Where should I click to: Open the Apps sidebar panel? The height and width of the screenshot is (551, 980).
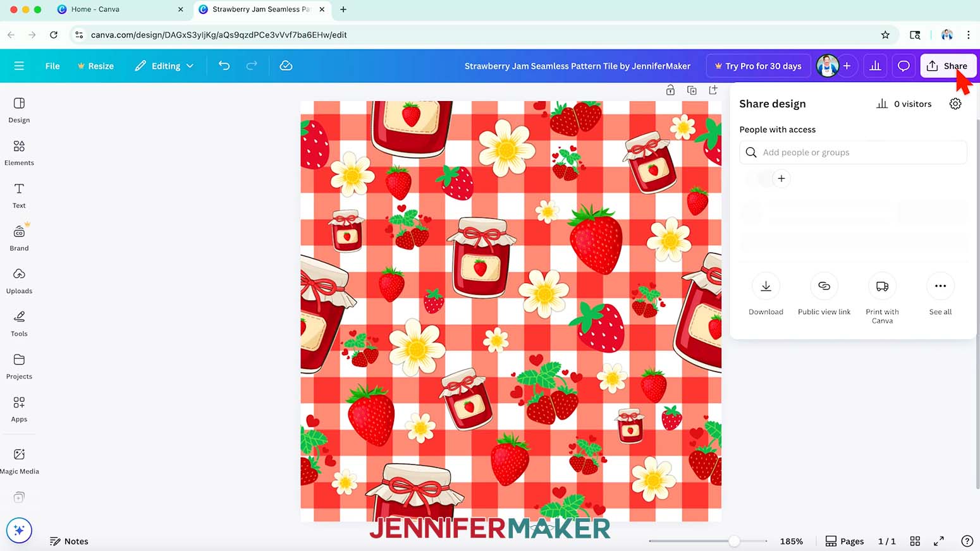coord(19,409)
